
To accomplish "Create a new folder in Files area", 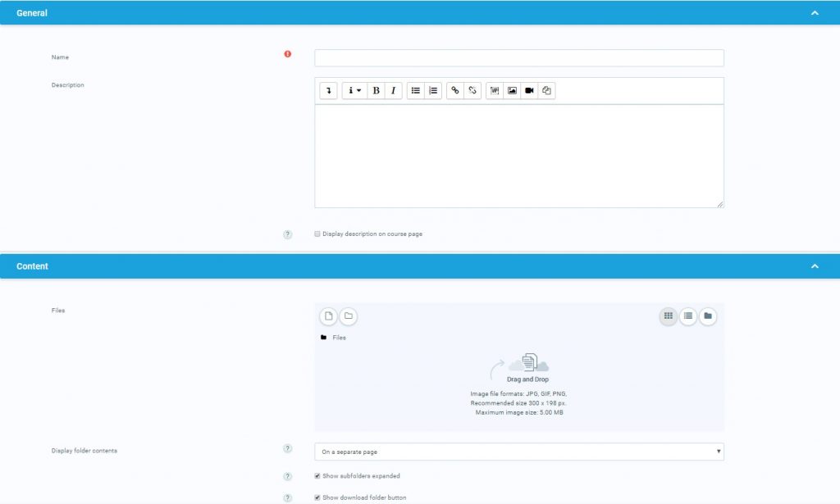I will click(x=348, y=316).
